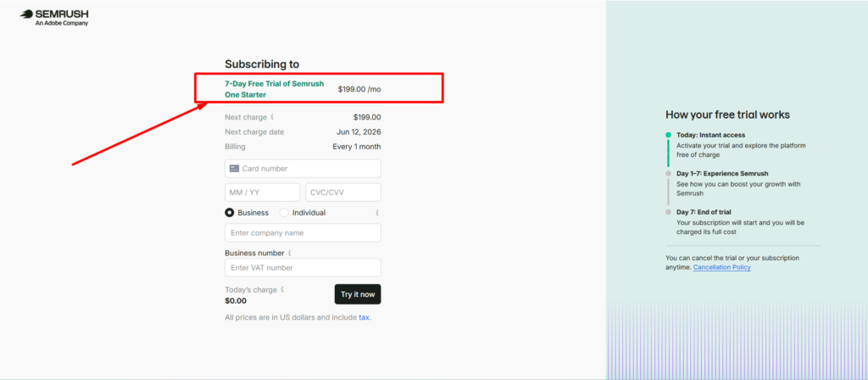Viewport: 868px width, 380px height.
Task: Click the Jun 12, 2026 date
Action: pos(359,131)
